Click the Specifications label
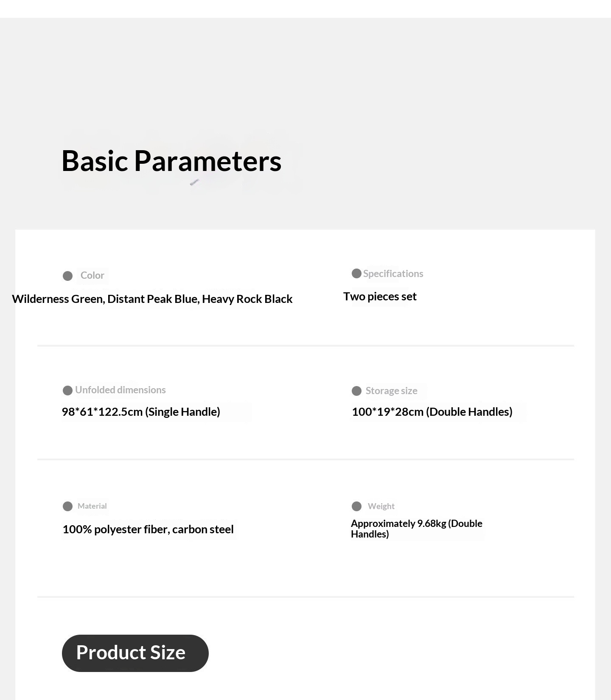Viewport: 611px width, 700px height. (x=393, y=274)
